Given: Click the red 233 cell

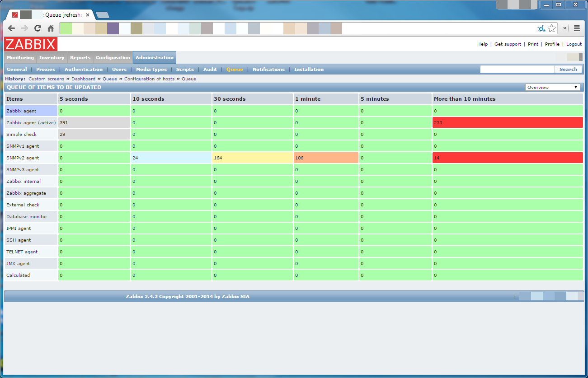Looking at the screenshot, I should pos(508,122).
